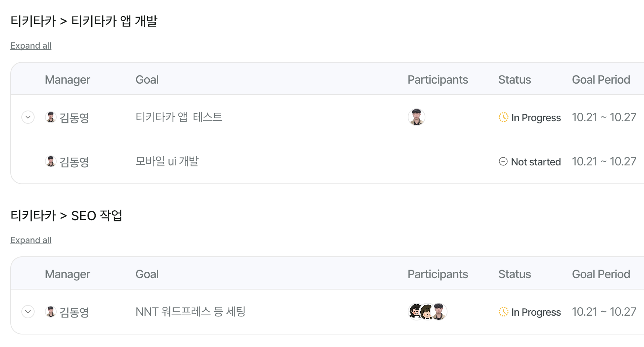Click Not started status icon
The image size is (644, 347).
[x=503, y=161]
